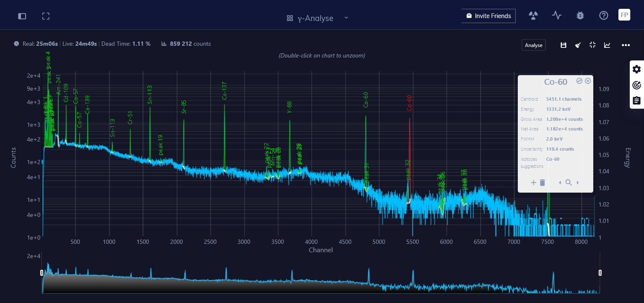Click the Energy right-axis title
The width and height of the screenshot is (644, 303).
(x=628, y=157)
